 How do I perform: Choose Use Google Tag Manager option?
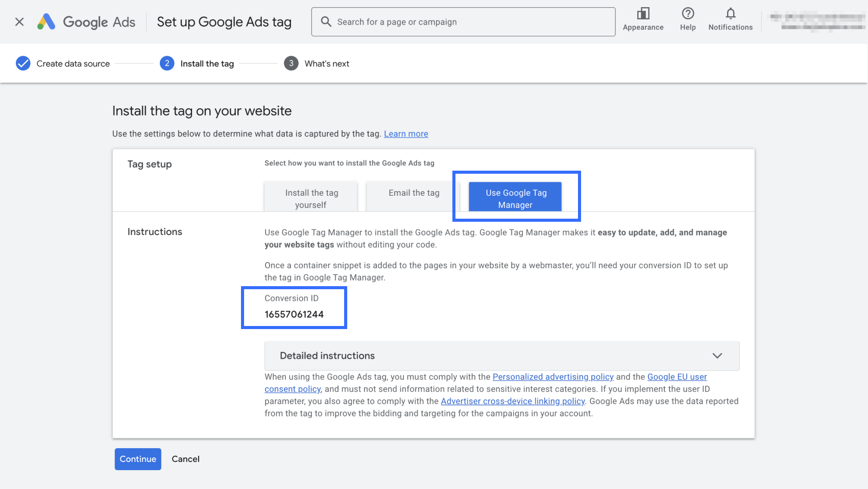click(515, 198)
